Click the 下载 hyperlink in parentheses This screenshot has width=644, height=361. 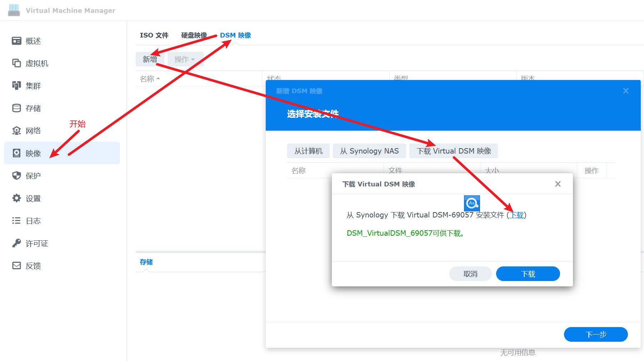click(516, 215)
